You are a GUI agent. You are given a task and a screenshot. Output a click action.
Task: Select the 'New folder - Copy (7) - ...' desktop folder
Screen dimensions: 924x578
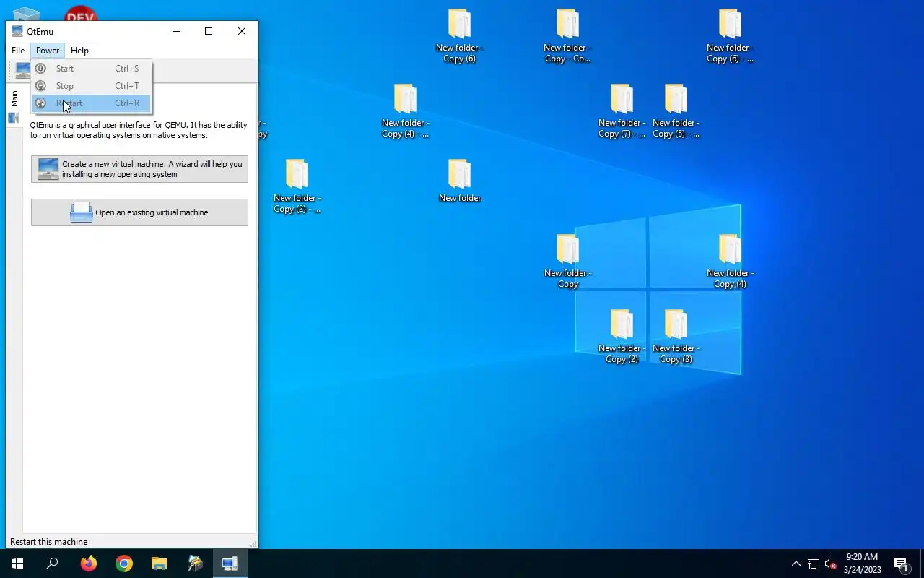(x=622, y=111)
